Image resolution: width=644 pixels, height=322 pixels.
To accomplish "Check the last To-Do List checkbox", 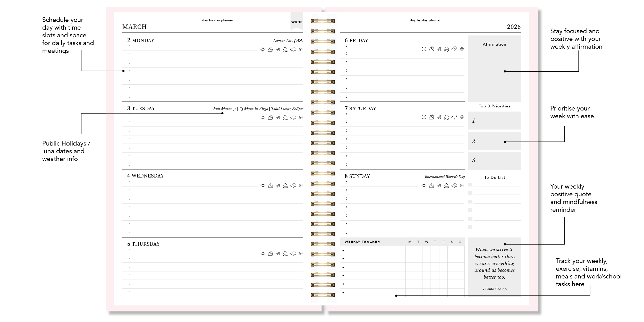I will tap(470, 227).
